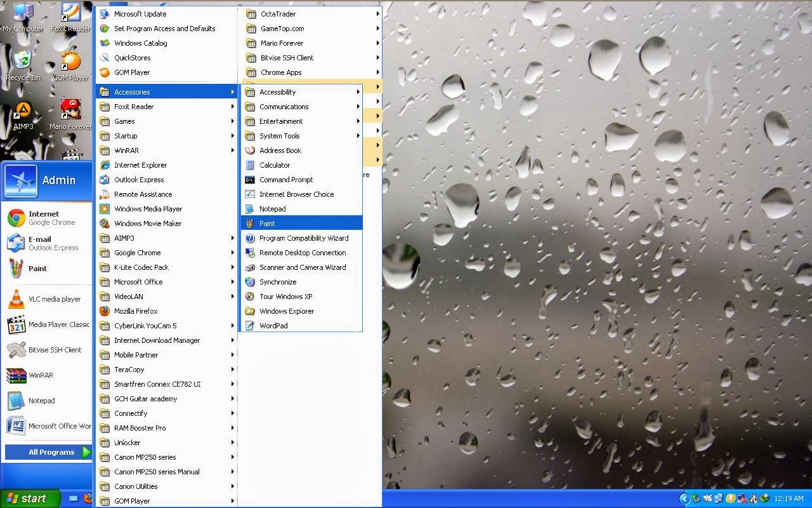Open CyberLink YouCam 5 folder

(166, 326)
